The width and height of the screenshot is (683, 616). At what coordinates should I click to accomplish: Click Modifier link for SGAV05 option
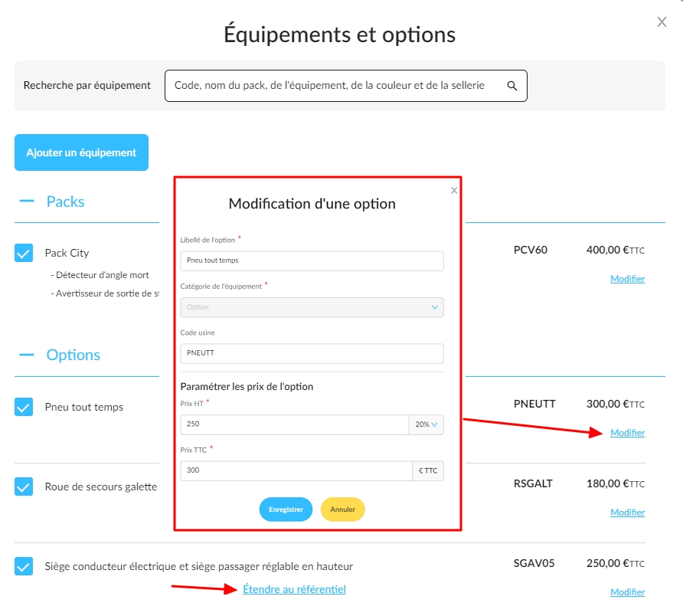pos(627,592)
